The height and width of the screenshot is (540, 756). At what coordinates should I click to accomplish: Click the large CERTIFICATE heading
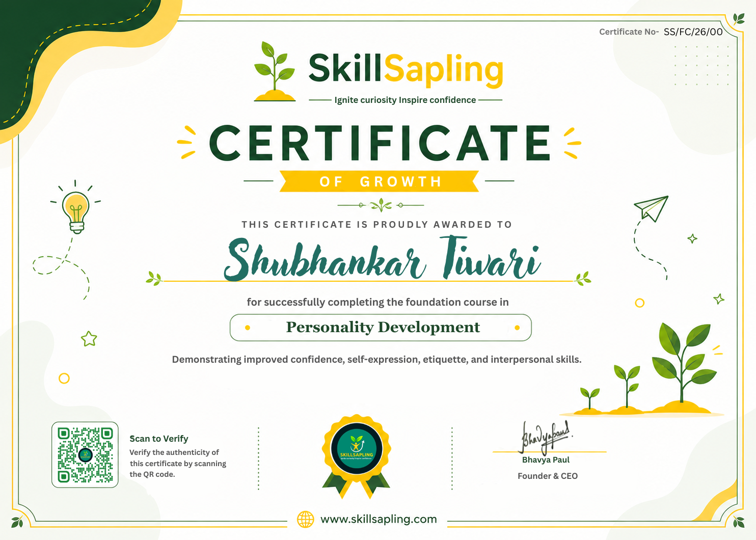point(380,143)
